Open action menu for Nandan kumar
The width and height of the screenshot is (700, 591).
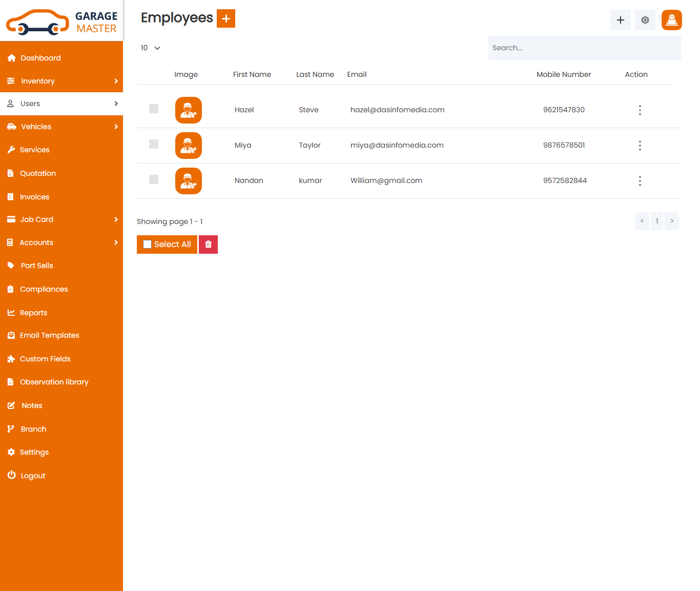(640, 181)
